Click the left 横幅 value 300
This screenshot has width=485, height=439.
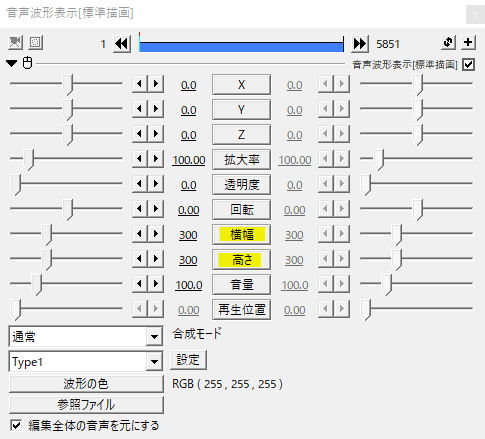(x=188, y=235)
